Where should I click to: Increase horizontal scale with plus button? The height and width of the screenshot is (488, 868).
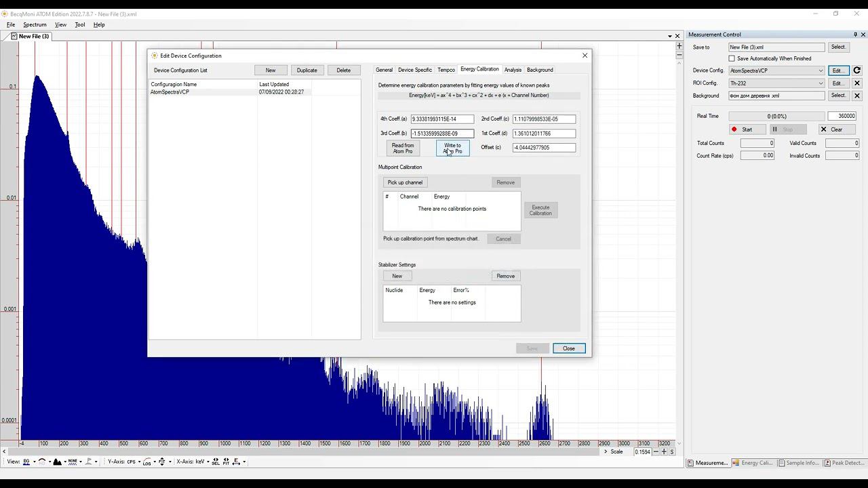(x=664, y=452)
